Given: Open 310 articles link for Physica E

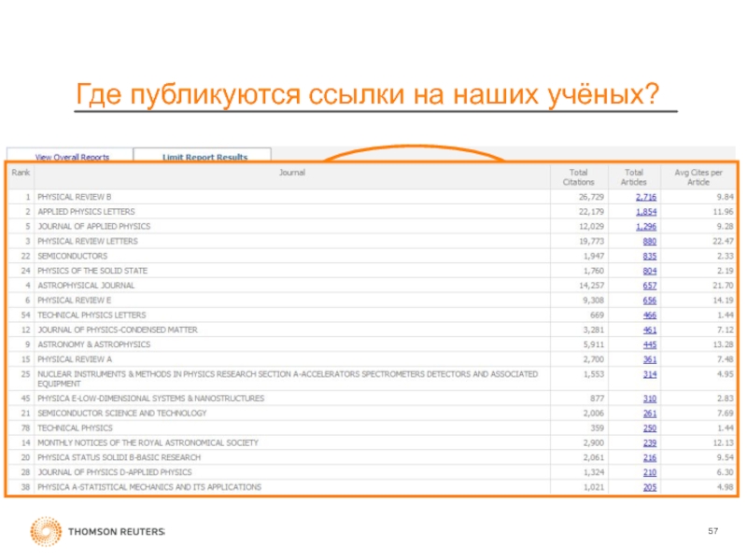Looking at the screenshot, I should [x=649, y=399].
